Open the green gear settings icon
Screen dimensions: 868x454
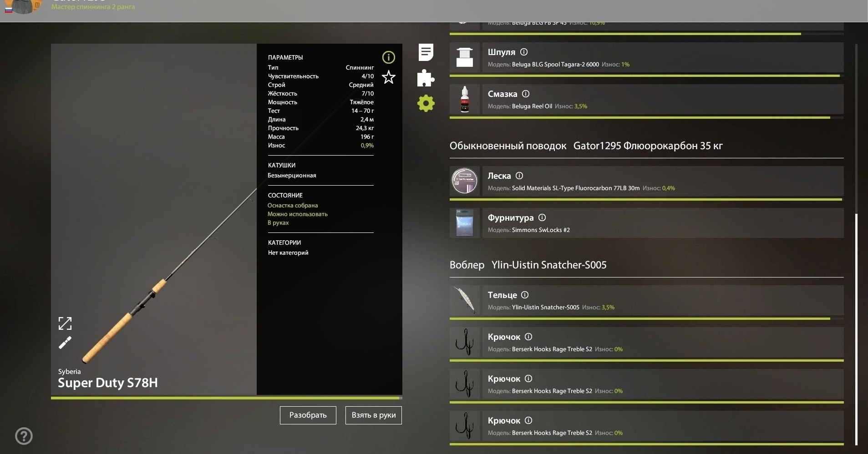(426, 104)
